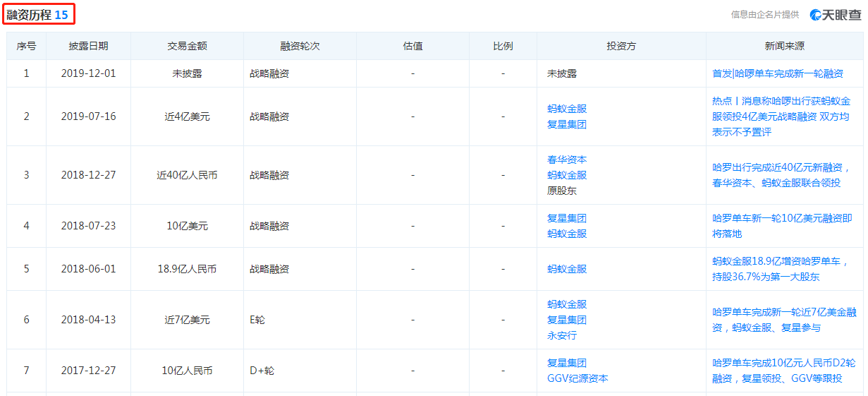Click the 披露日期 column header

[x=88, y=46]
